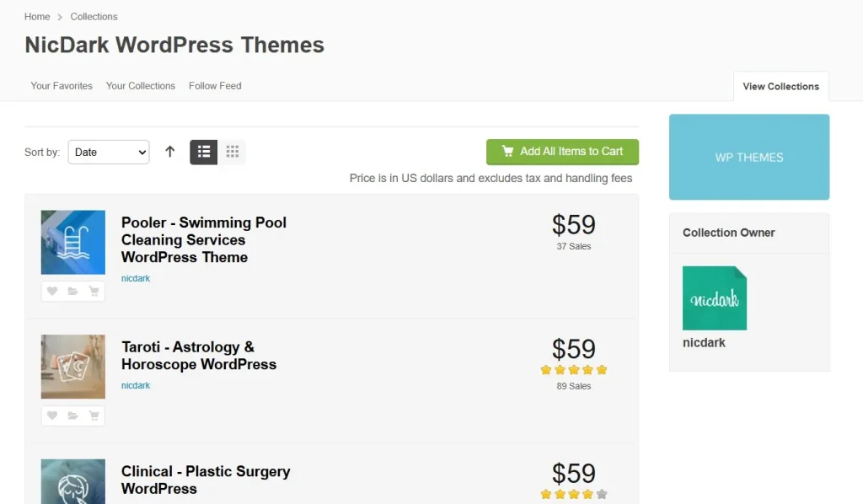Add Pooler theme to cart via cart icon

(x=94, y=292)
